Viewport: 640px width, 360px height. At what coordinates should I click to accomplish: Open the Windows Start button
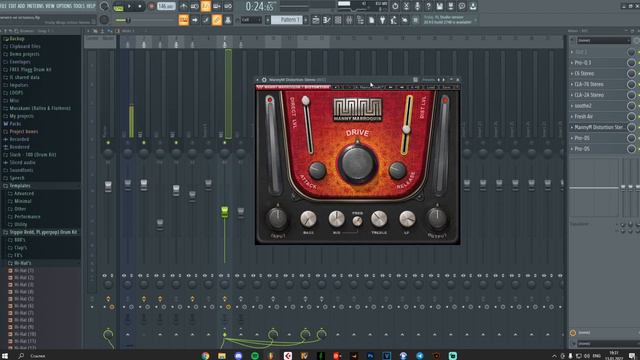5,356
